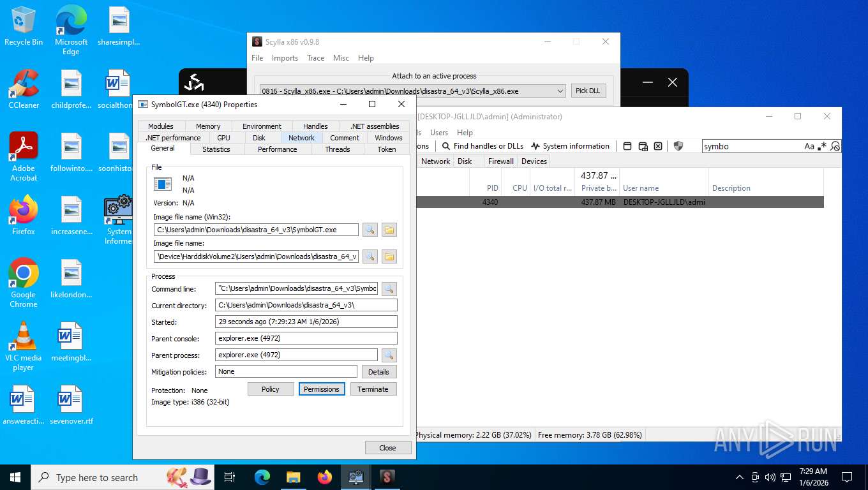Toggle regex search option in search box
Screen dimensions: 868x490
(x=823, y=146)
